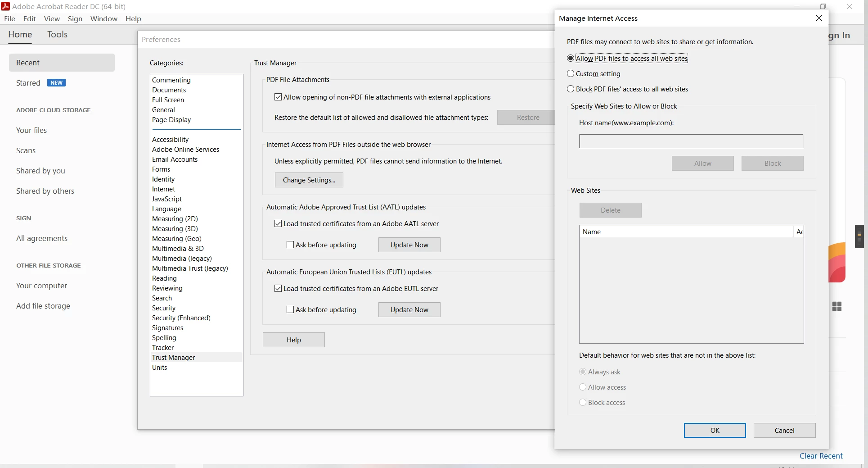Open Shared by you
Image resolution: width=868 pixels, height=468 pixels.
tap(40, 170)
